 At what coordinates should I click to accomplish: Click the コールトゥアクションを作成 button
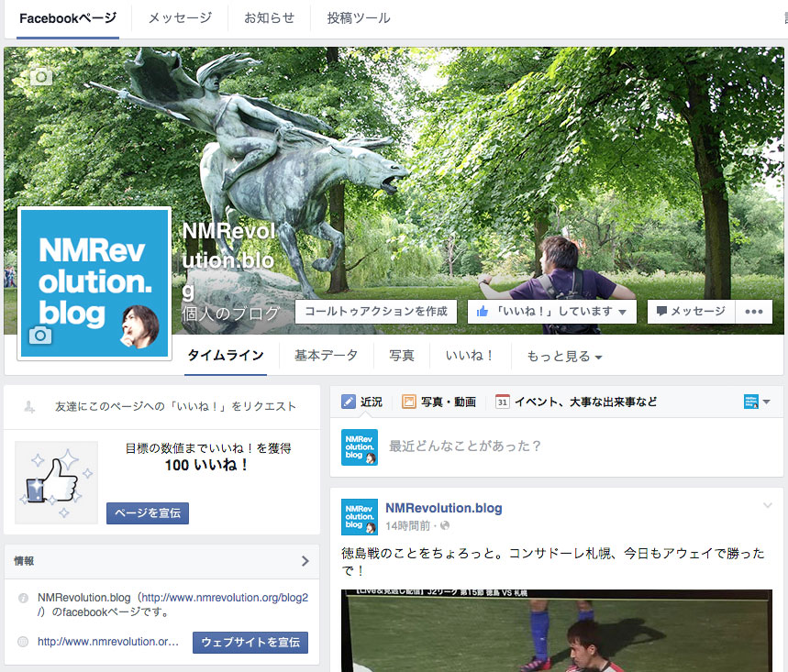coord(376,312)
